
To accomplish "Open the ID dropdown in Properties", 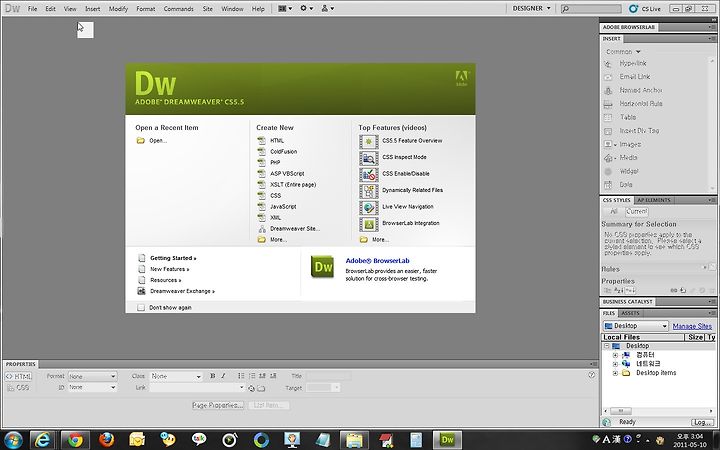I will [92, 388].
